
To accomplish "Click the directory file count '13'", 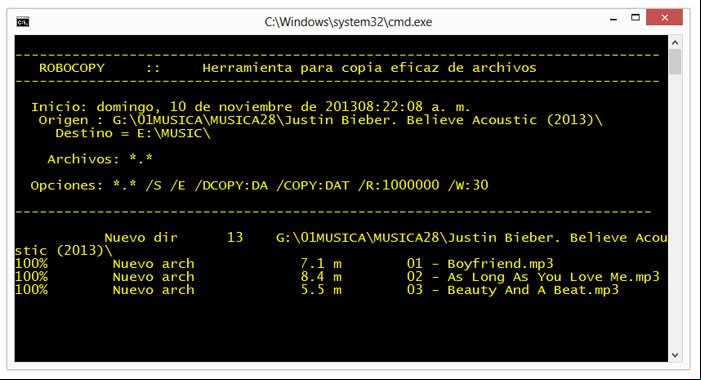I will point(235,237).
